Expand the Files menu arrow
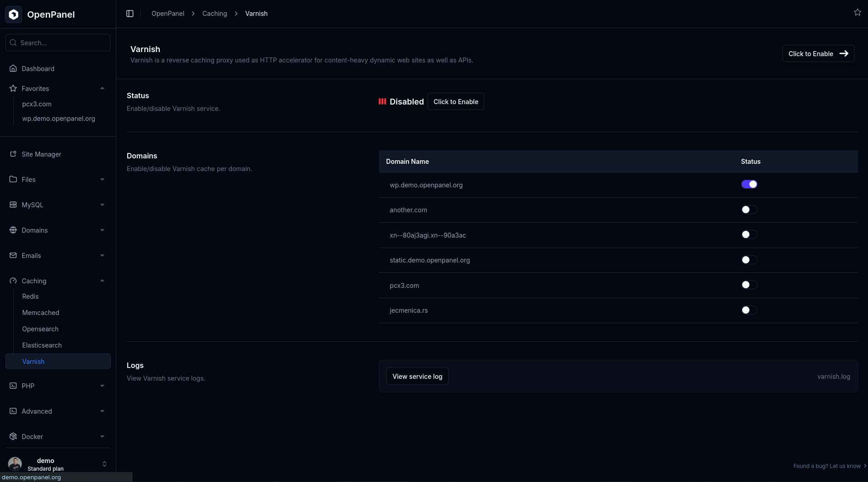The height and width of the screenshot is (482, 868). click(102, 179)
